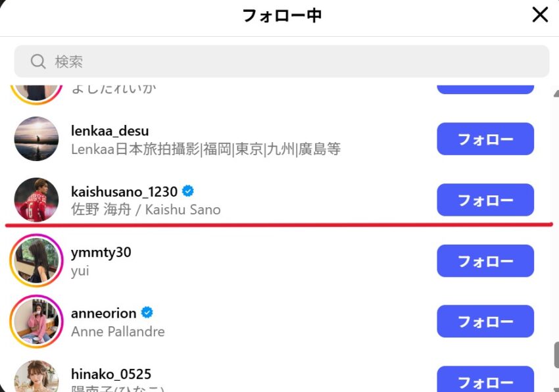Open the kaishusano_1230 username link
The height and width of the screenshot is (392, 559).
(x=124, y=192)
